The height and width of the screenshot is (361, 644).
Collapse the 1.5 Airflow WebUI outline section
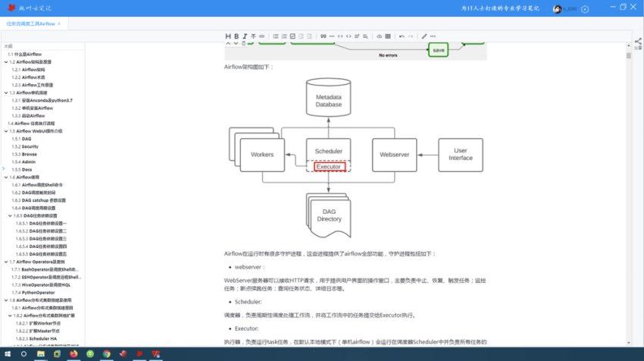(6, 131)
